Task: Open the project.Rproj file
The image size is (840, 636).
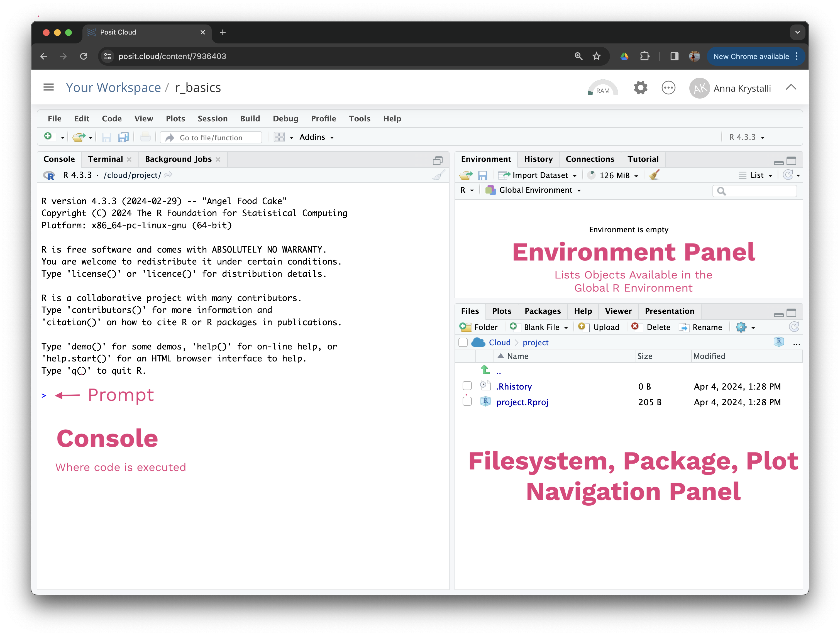Action: tap(522, 402)
